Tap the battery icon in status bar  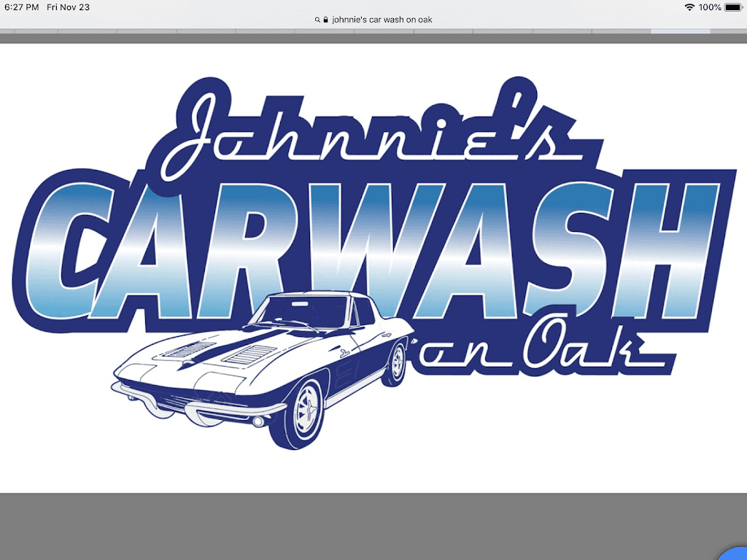point(734,7)
